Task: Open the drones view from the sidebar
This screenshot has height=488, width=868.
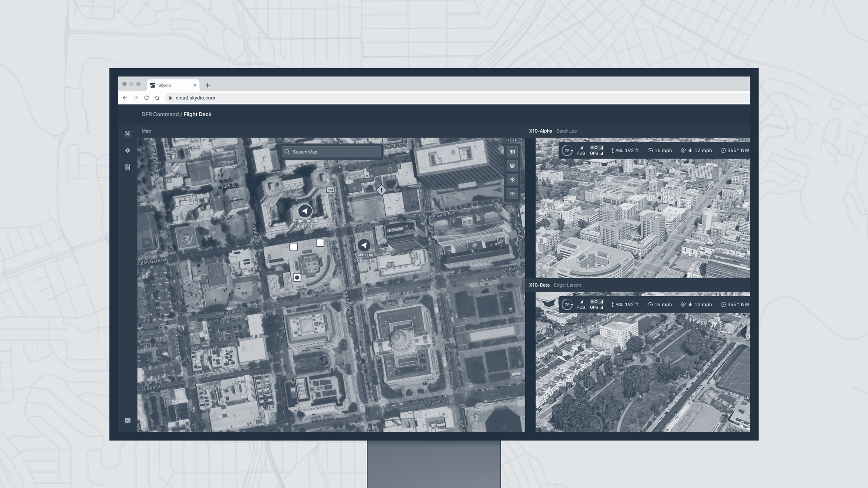Action: [x=128, y=134]
